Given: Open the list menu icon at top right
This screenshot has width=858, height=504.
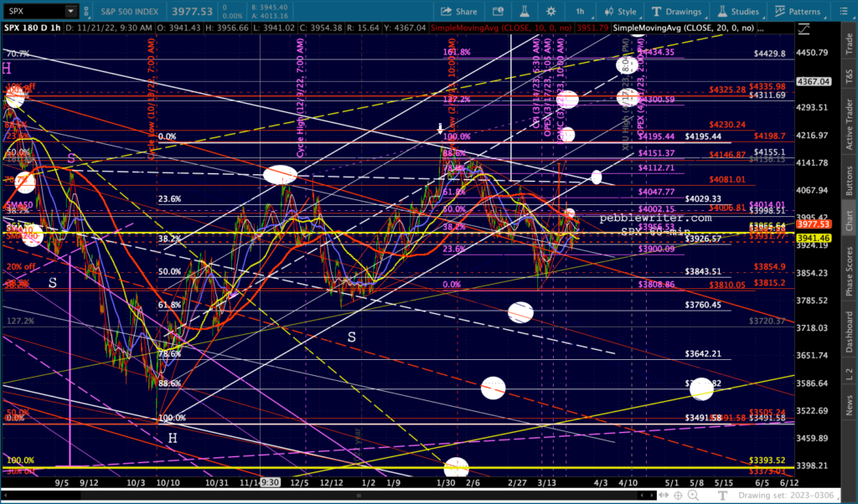Looking at the screenshot, I should [843, 12].
